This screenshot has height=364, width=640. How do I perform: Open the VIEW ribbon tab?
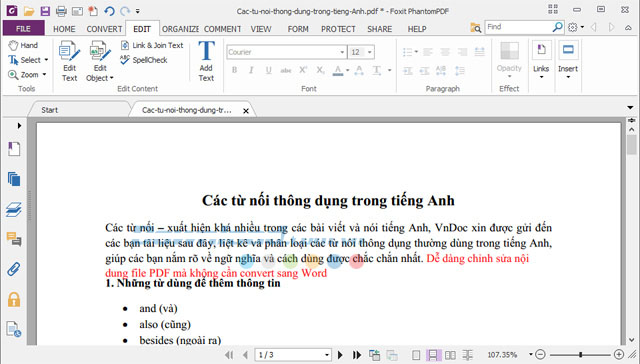click(261, 29)
